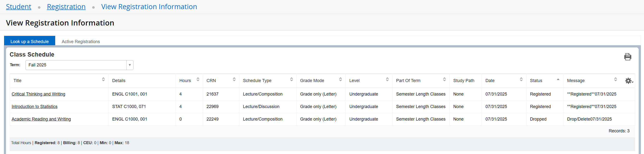Sort by Message column arrows
The height and width of the screenshot is (154, 644).
click(x=615, y=79)
